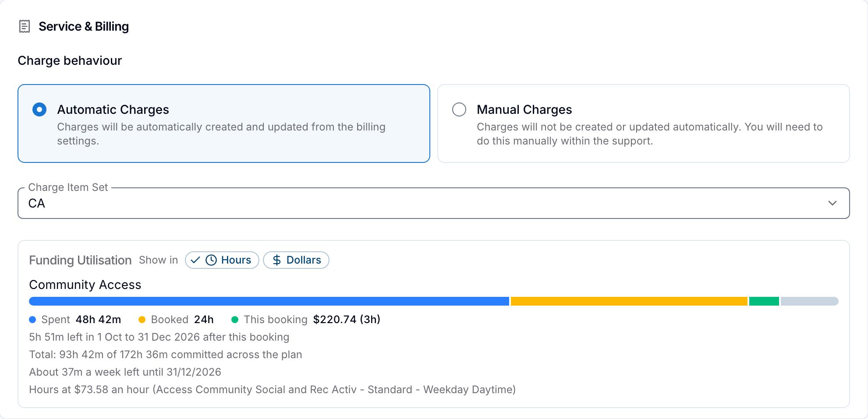
Task: Click the '5h 51m left' remaining text
Action: (x=159, y=337)
